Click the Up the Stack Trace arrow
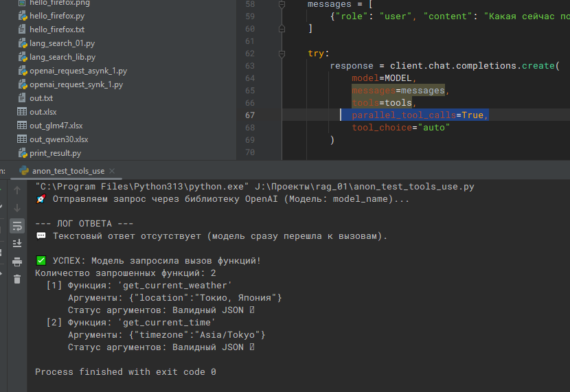This screenshot has width=570, height=392. click(x=17, y=190)
